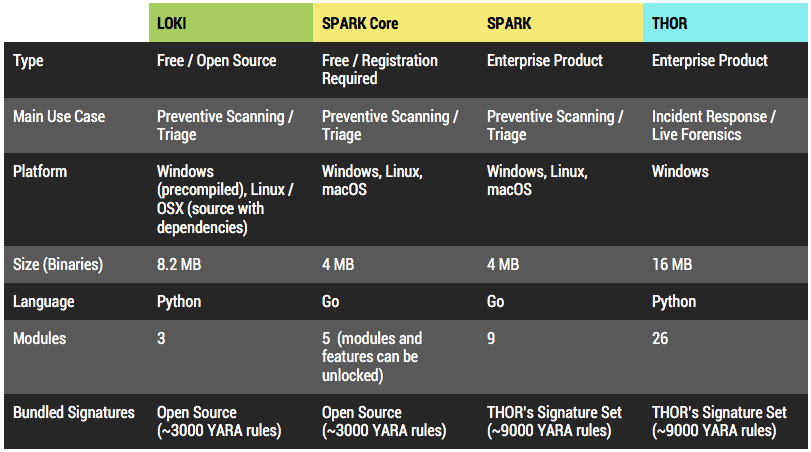Viewport: 811px width, 452px height.
Task: Click the 'Free / Open Source' cell
Action: (x=216, y=61)
